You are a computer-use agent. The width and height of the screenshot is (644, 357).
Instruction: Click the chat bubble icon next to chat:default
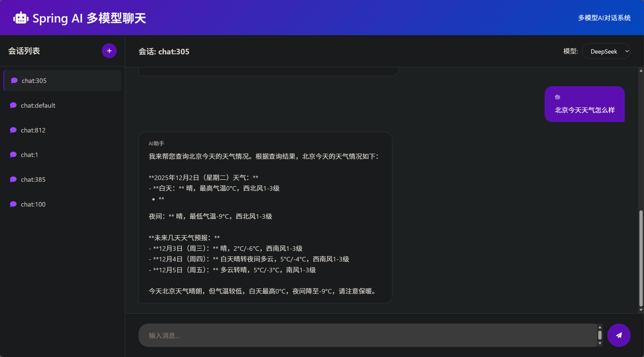pos(13,105)
